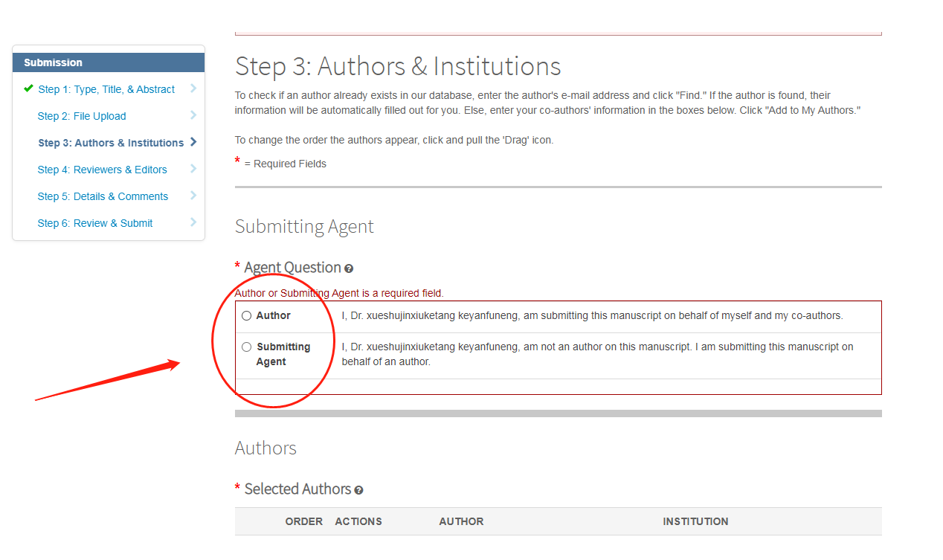Click the chevron beside Step 3
Image resolution: width=943 pixels, height=560 pixels.
click(x=193, y=142)
